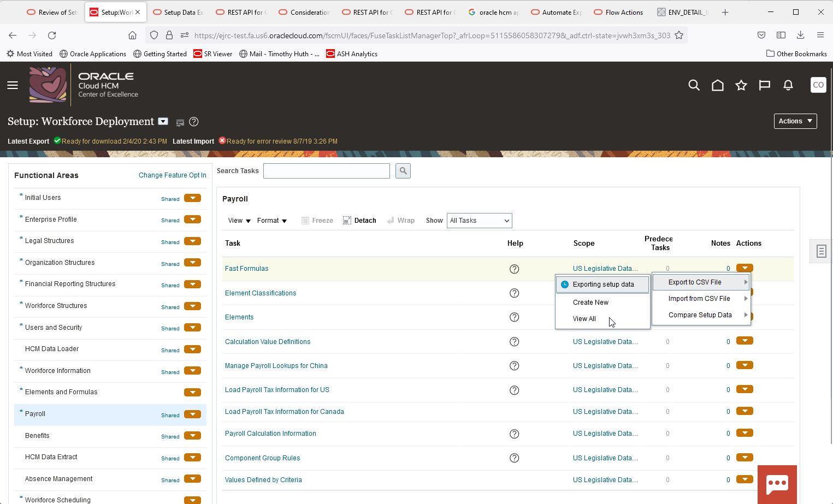Open Favorites star icon in header

(x=741, y=85)
